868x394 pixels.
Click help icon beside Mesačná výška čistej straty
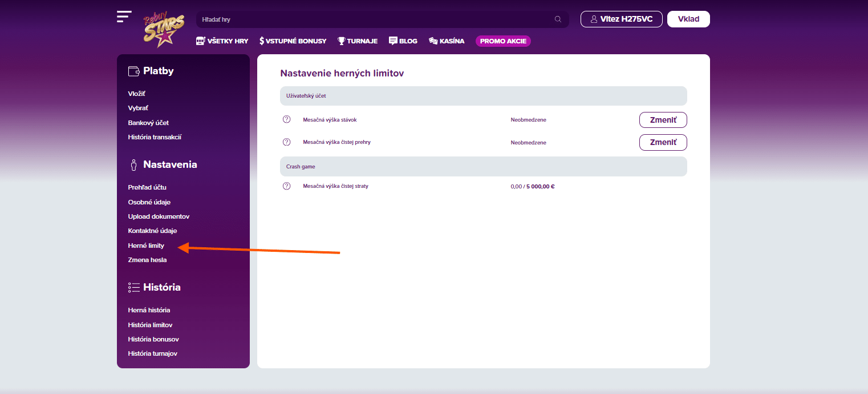pyautogui.click(x=287, y=186)
